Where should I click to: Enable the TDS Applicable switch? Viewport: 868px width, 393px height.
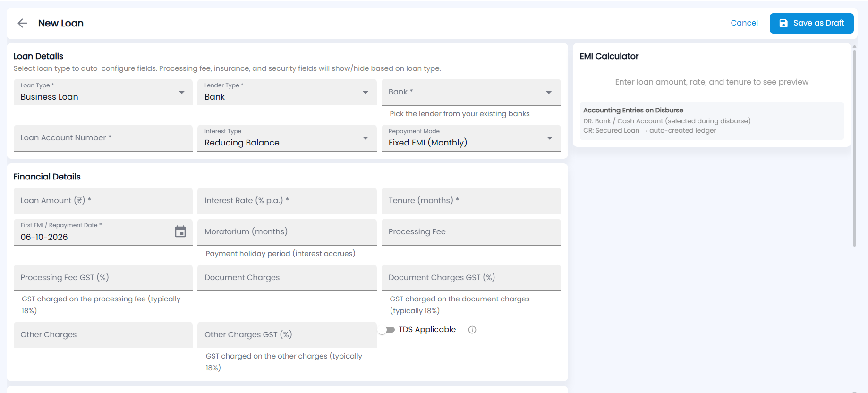(387, 330)
